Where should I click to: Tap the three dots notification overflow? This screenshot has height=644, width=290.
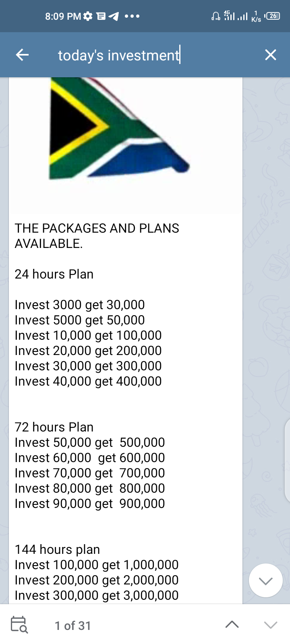pyautogui.click(x=132, y=16)
